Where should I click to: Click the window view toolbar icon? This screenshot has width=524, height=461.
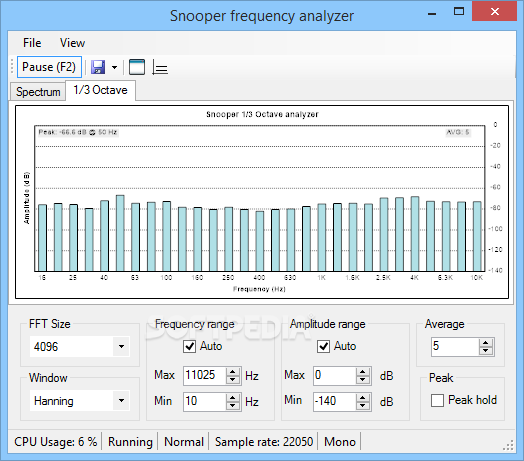point(137,67)
